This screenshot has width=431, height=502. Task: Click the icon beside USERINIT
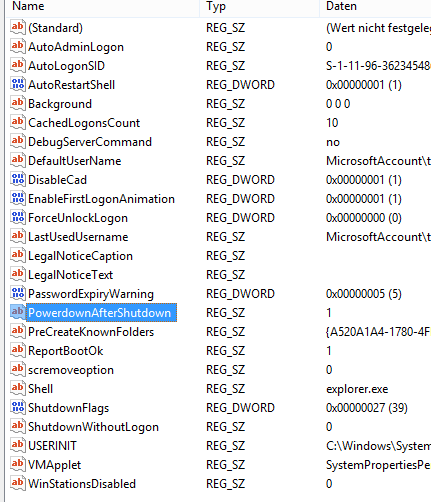(18, 445)
